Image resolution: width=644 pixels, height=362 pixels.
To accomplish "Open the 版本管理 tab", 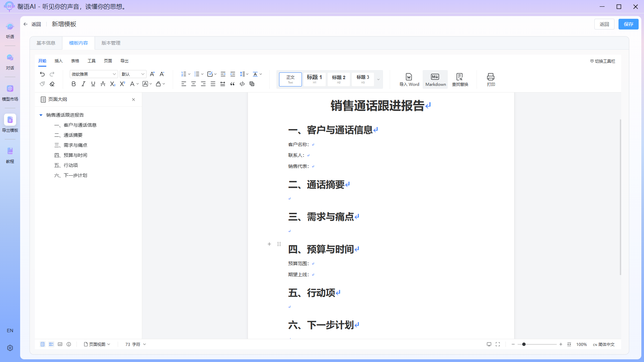I will [x=111, y=43].
